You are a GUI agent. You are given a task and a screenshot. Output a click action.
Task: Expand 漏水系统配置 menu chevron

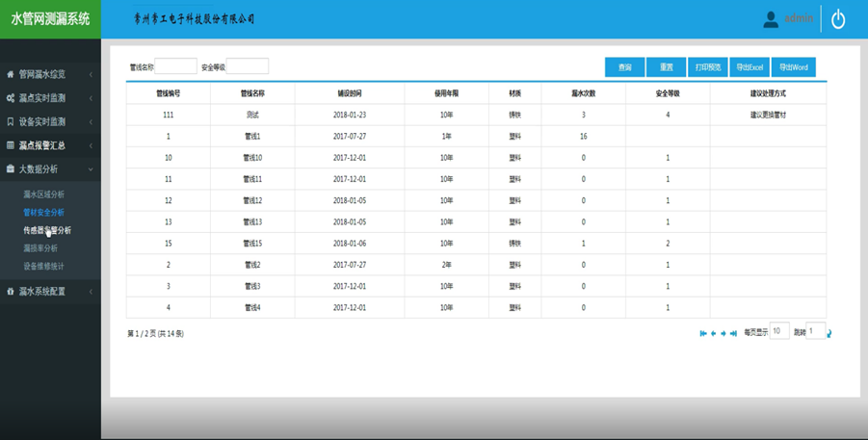[91, 291]
